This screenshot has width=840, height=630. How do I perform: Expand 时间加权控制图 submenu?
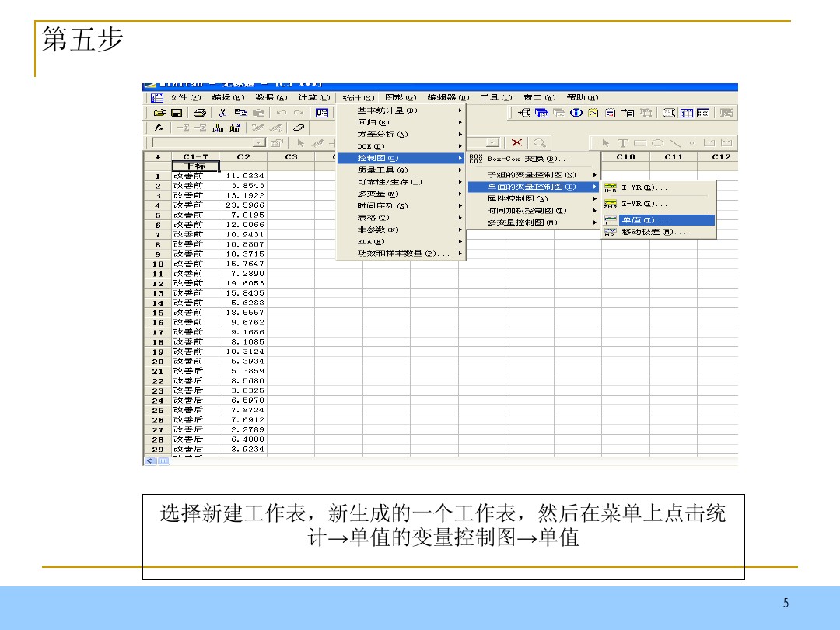[x=537, y=210]
